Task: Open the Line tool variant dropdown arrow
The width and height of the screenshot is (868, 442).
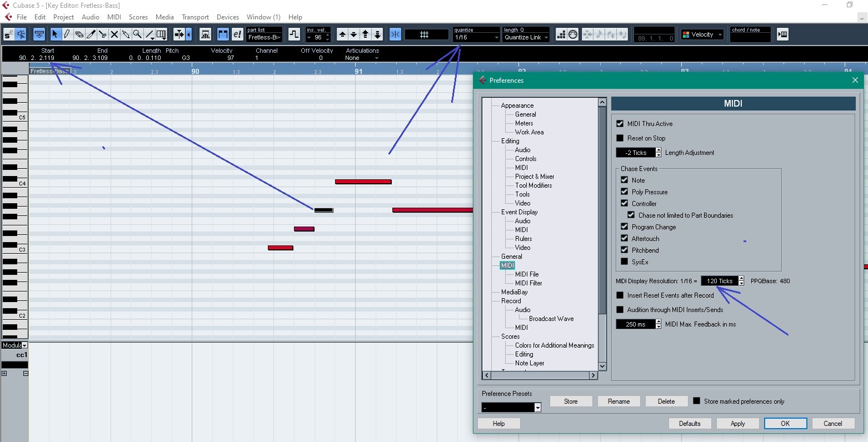Action: (x=152, y=38)
